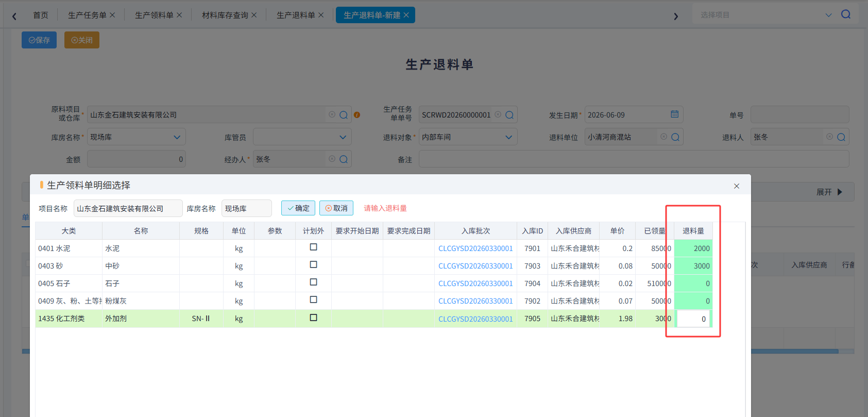The height and width of the screenshot is (417, 868).
Task: Close the 生产领料单明细选择 dialog
Action: coord(737,186)
